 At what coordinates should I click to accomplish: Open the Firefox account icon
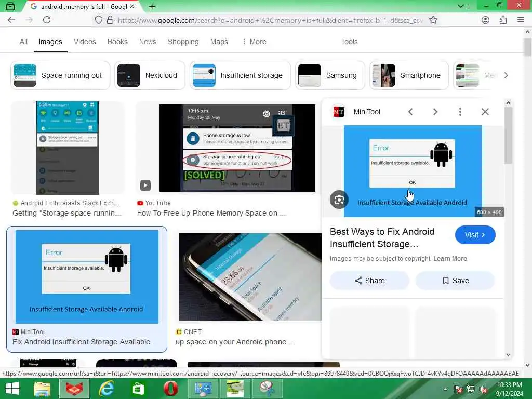tap(486, 20)
